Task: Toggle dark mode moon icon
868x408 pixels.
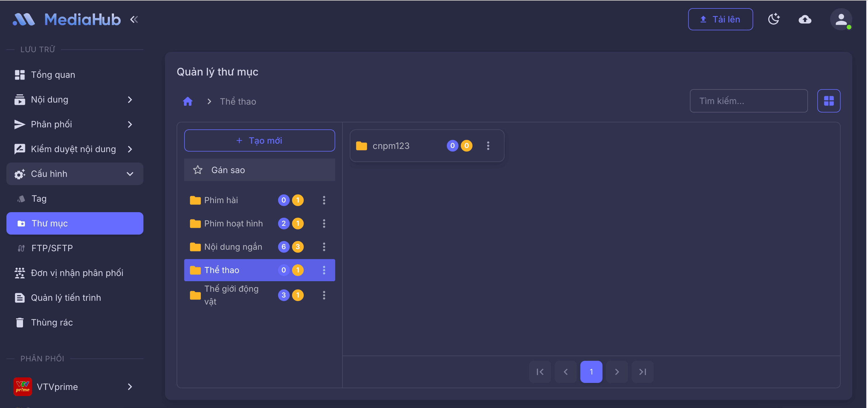Action: (774, 19)
